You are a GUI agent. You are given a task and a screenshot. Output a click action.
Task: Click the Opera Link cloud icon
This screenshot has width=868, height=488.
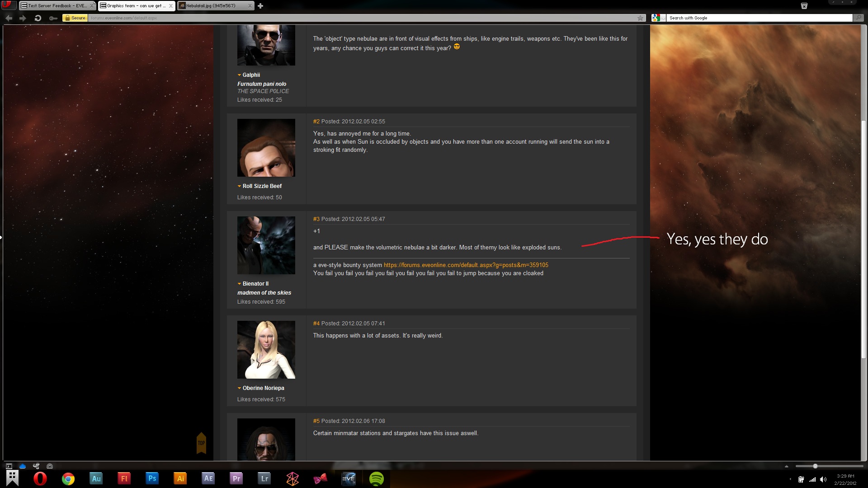click(23, 466)
